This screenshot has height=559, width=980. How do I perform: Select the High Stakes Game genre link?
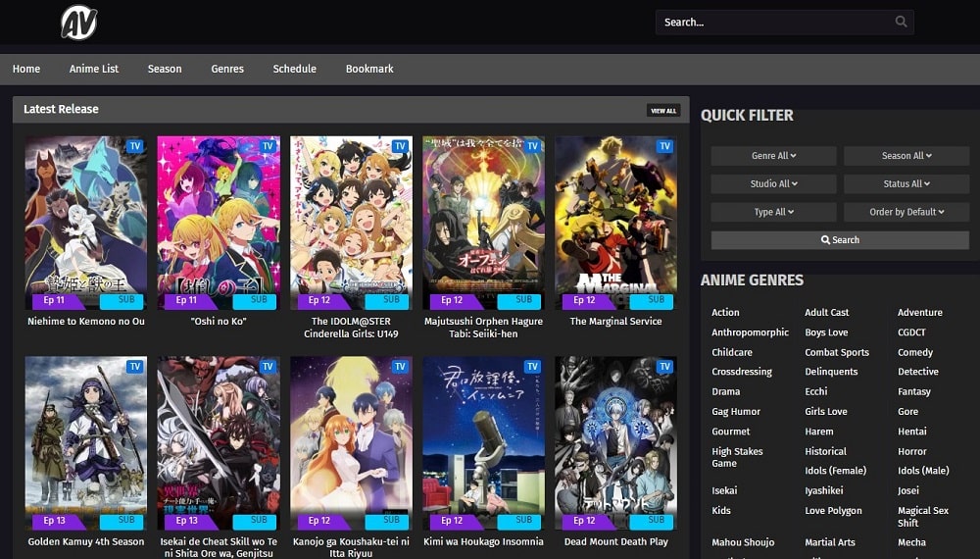click(x=737, y=458)
